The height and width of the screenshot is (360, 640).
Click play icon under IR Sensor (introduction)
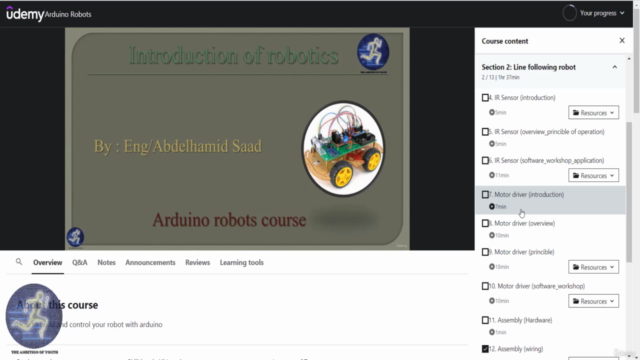491,112
